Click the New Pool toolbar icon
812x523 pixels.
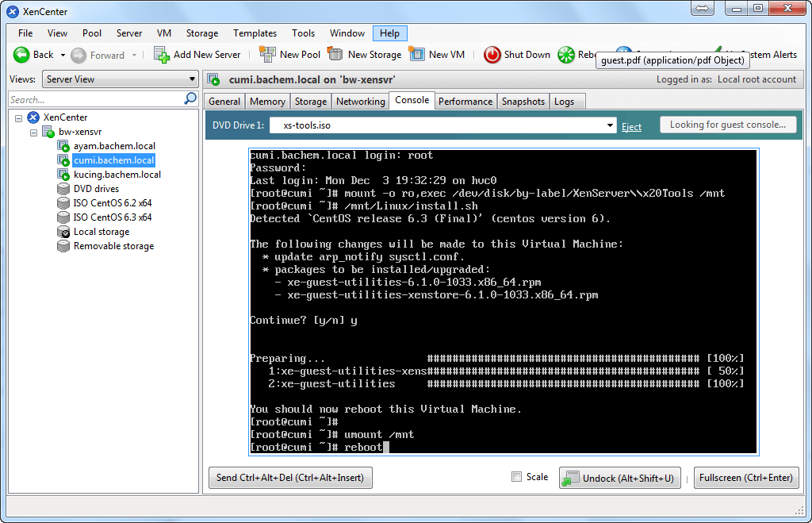[x=267, y=55]
